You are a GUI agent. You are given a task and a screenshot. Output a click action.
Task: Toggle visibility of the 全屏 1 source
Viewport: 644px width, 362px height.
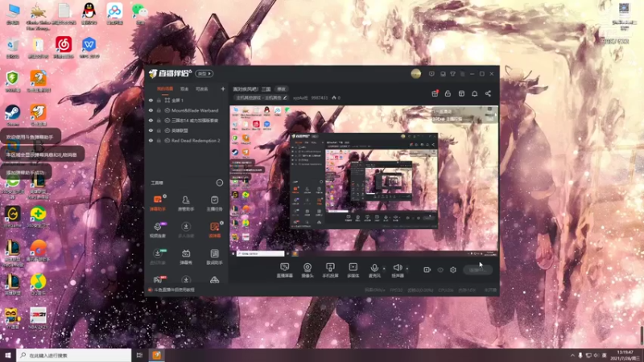(151, 100)
